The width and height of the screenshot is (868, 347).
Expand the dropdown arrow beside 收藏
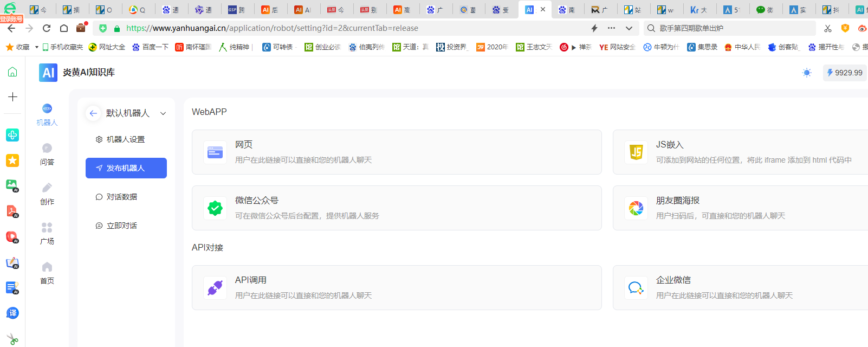click(x=37, y=47)
